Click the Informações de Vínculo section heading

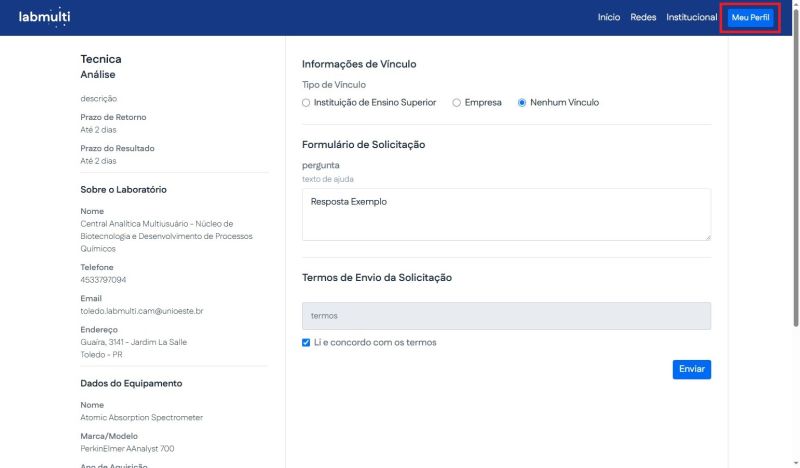point(359,64)
